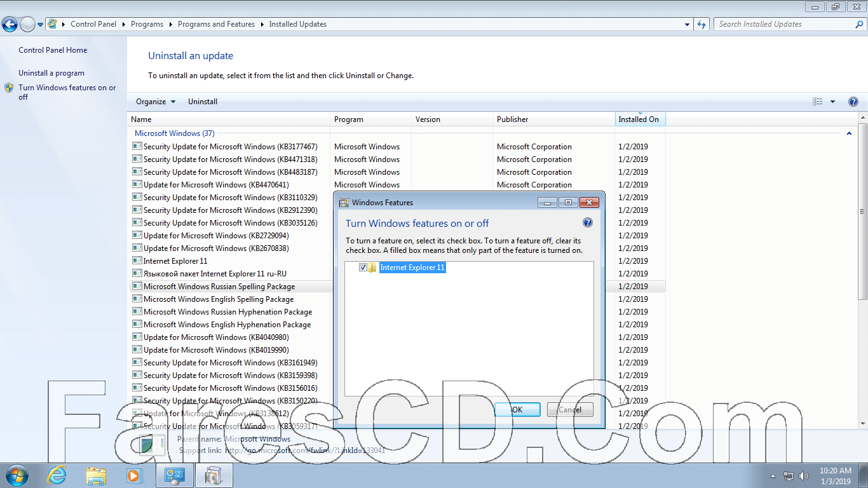The image size is (868, 488).
Task: Click the Windows Features title bar icon
Action: click(344, 203)
